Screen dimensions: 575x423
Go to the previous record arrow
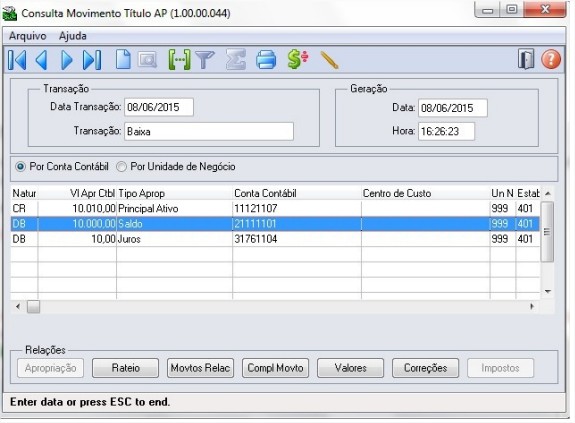click(x=41, y=60)
